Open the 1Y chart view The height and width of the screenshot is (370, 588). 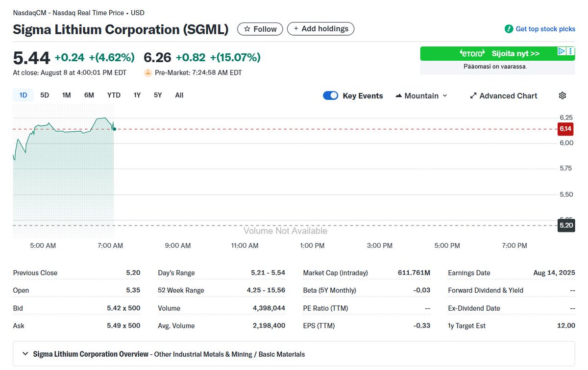[137, 95]
